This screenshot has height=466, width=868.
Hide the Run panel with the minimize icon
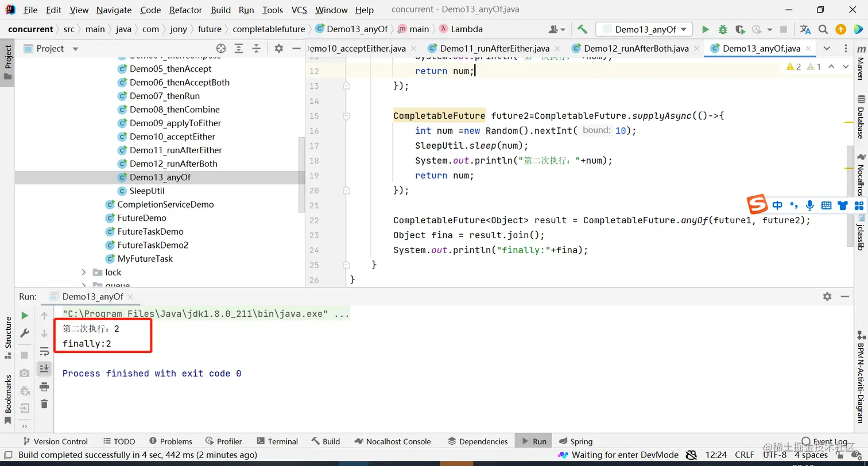tap(844, 297)
